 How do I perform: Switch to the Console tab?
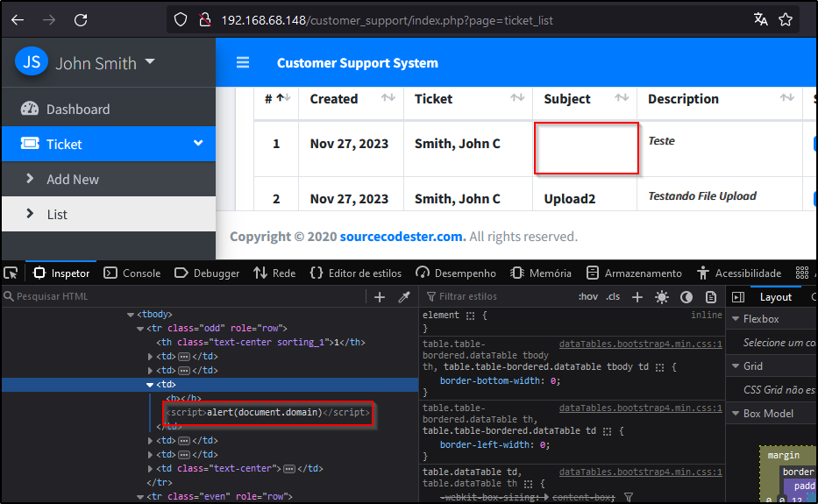132,273
